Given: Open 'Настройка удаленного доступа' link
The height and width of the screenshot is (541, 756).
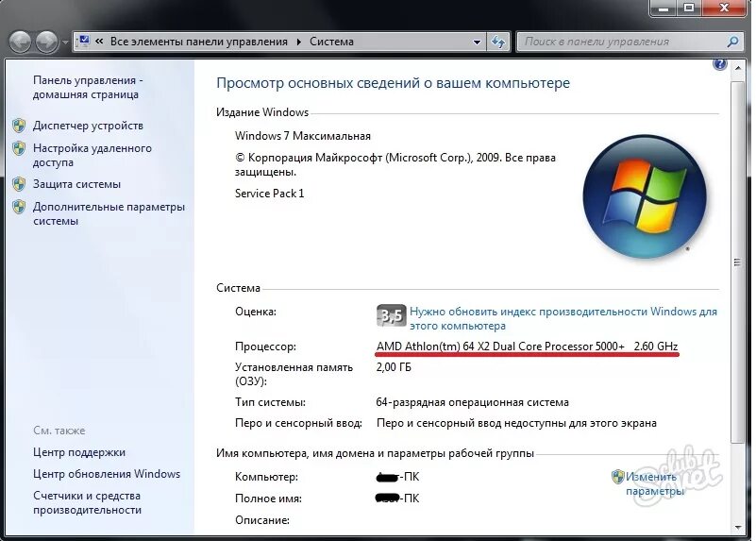Looking at the screenshot, I should pyautogui.click(x=92, y=155).
